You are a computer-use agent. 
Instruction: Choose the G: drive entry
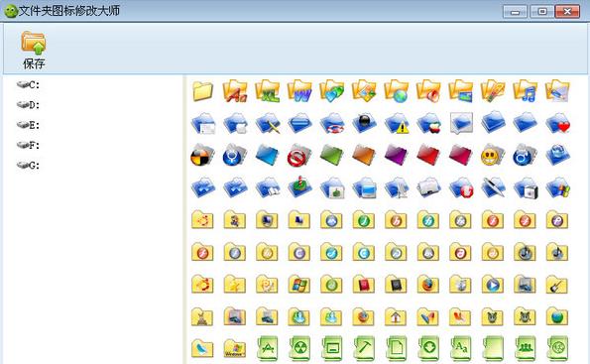click(x=28, y=165)
